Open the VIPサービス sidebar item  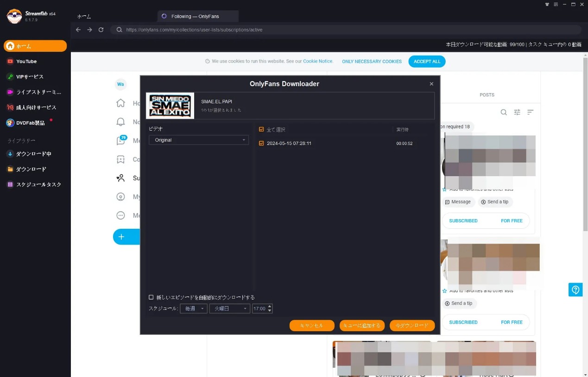tap(29, 76)
